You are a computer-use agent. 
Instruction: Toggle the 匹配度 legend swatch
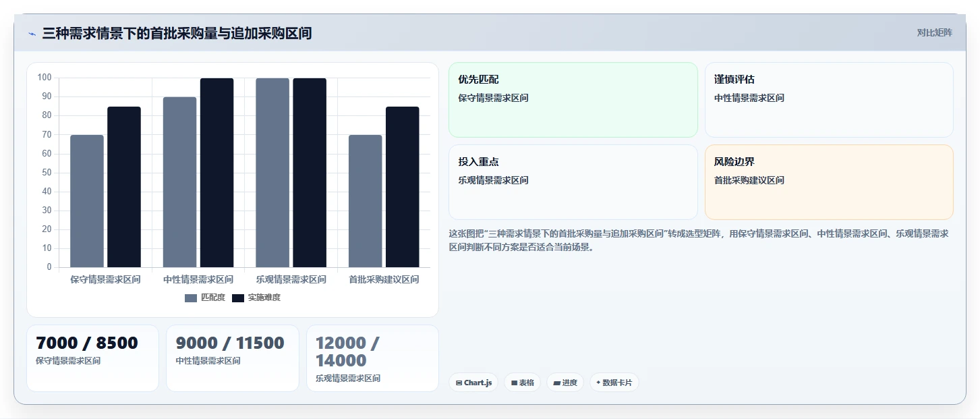[191, 298]
